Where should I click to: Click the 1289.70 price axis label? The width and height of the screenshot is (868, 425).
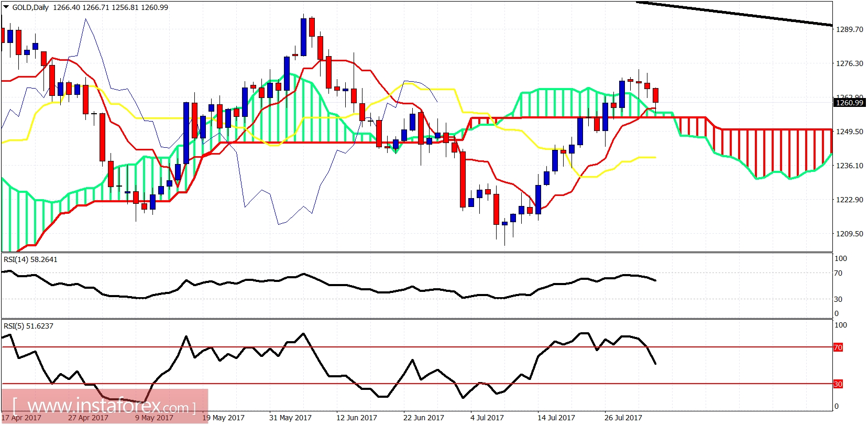pyautogui.click(x=849, y=29)
